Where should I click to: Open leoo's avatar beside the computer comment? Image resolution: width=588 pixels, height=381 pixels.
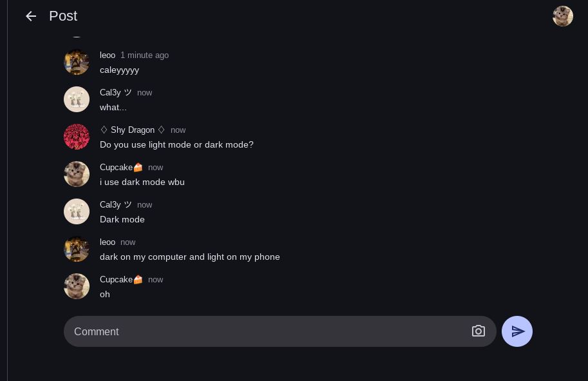(77, 249)
